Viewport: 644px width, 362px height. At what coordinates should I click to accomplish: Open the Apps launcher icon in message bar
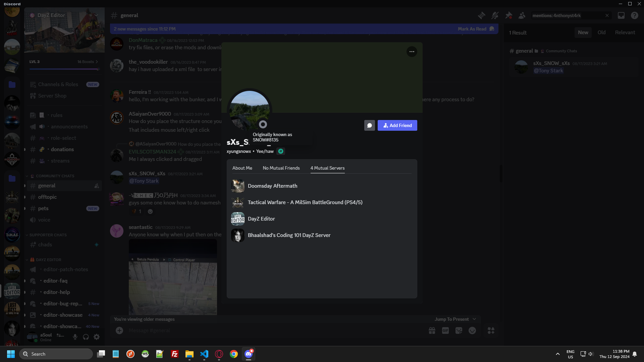point(491,330)
